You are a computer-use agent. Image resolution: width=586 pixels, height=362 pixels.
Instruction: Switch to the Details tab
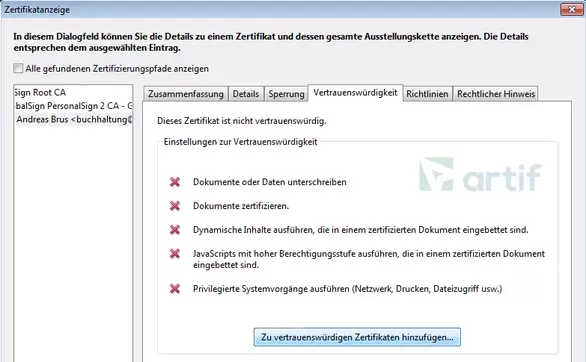(246, 94)
